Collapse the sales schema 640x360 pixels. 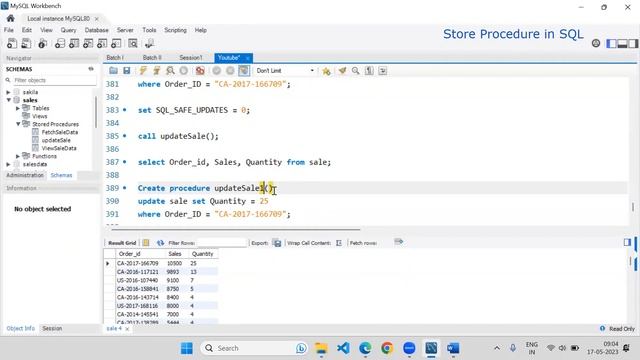click(x=8, y=100)
